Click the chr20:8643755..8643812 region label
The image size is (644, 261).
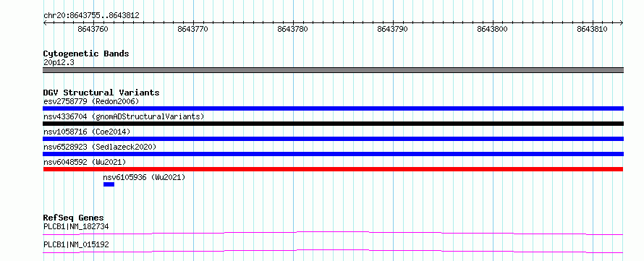pyautogui.click(x=91, y=16)
